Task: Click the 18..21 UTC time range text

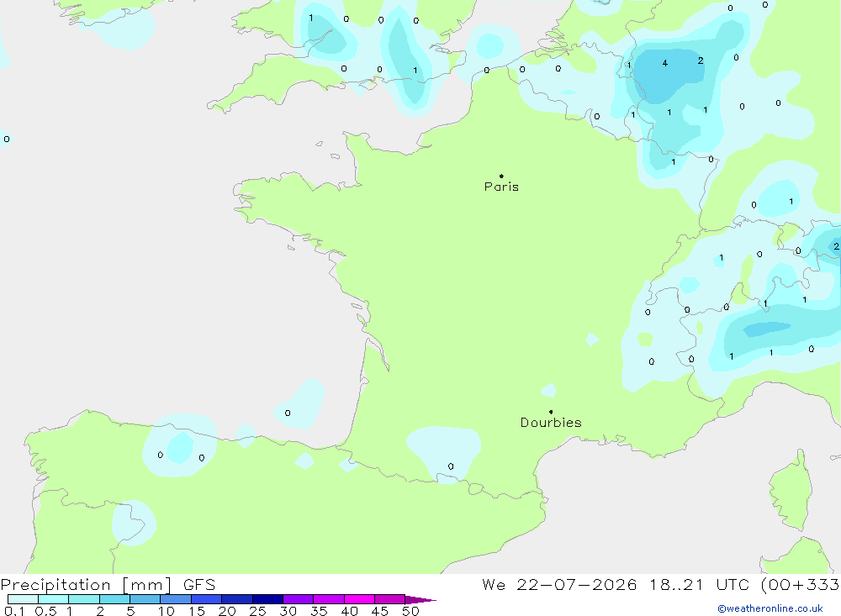Action: tap(699, 585)
